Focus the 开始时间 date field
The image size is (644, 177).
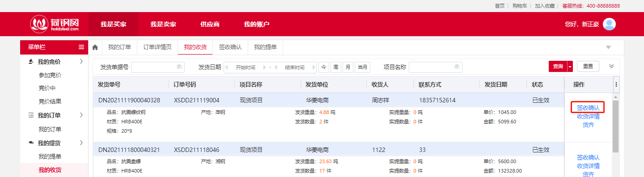coord(245,67)
